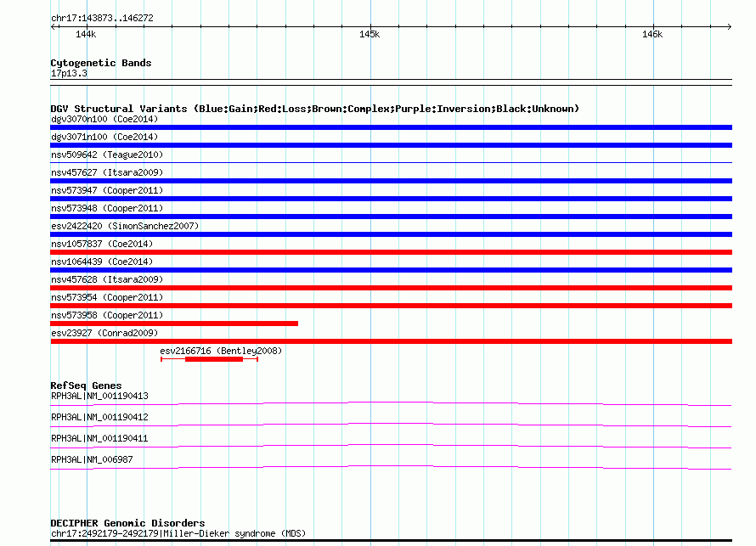Select nsv573954 (Cooper2011) variant label
Screen dimensions: 756x546
[x=107, y=297]
